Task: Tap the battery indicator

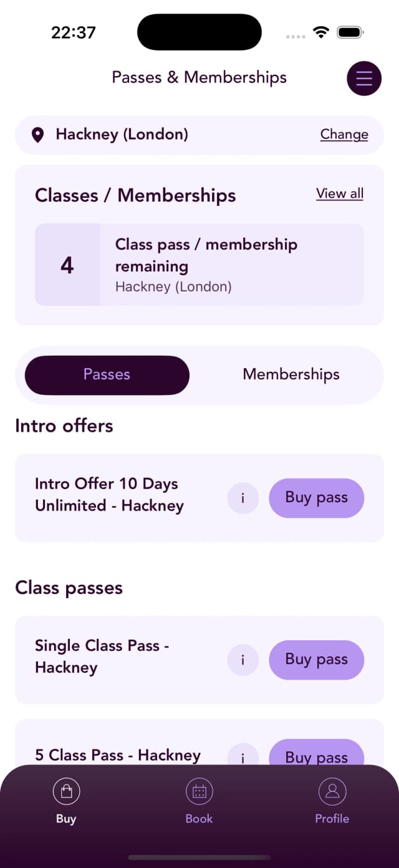Action: 349,31
